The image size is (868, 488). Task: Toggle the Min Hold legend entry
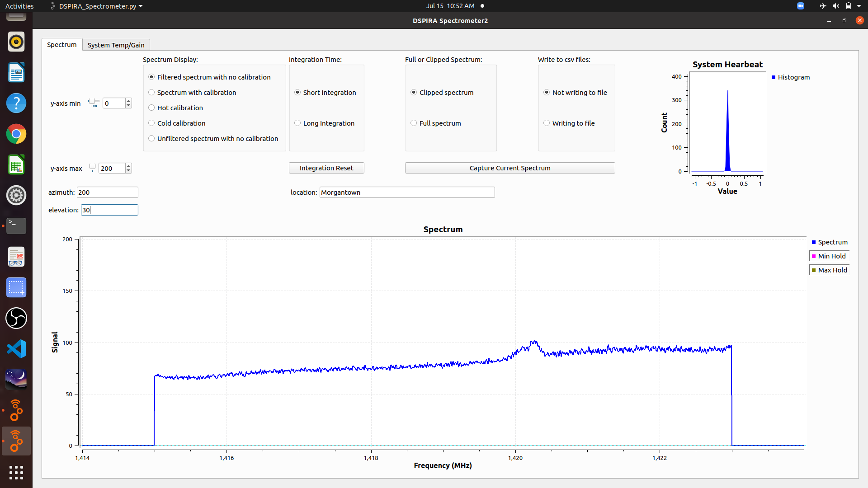[829, 256]
